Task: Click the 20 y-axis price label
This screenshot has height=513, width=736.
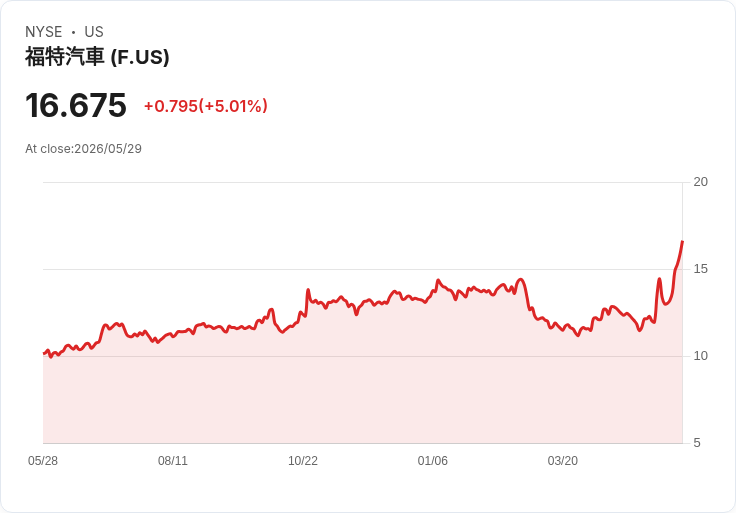Action: point(700,182)
